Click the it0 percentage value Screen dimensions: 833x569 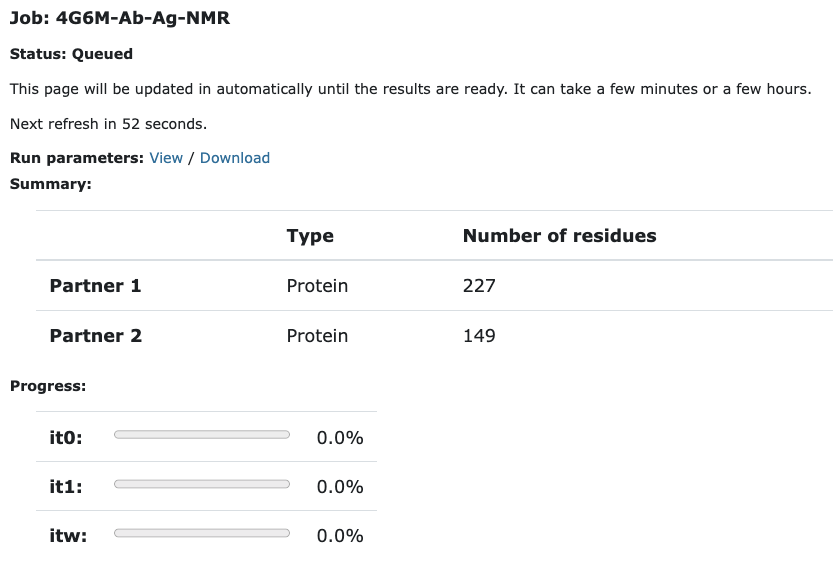point(340,438)
